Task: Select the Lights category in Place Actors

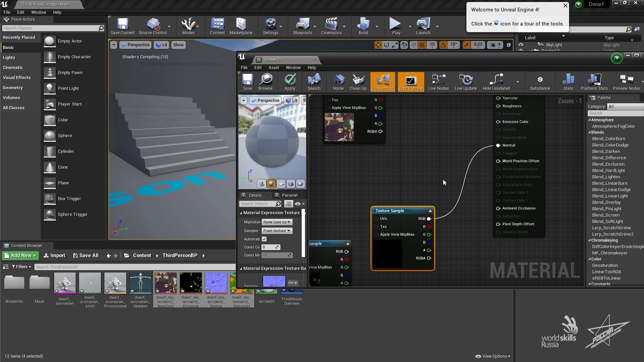Action: coord(9,57)
